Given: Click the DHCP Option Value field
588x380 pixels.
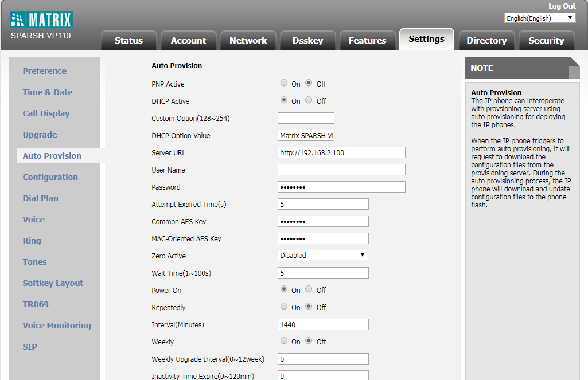Looking at the screenshot, I should (x=306, y=135).
